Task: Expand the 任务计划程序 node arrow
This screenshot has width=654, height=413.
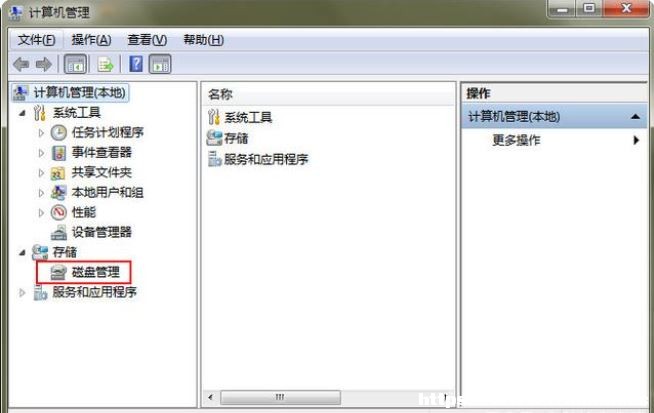Action: click(x=41, y=133)
